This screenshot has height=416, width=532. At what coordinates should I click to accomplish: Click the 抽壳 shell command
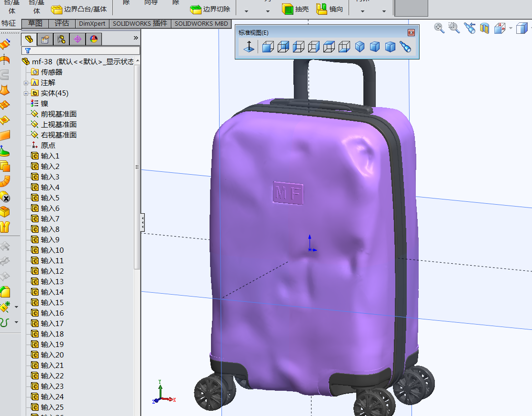coord(295,9)
